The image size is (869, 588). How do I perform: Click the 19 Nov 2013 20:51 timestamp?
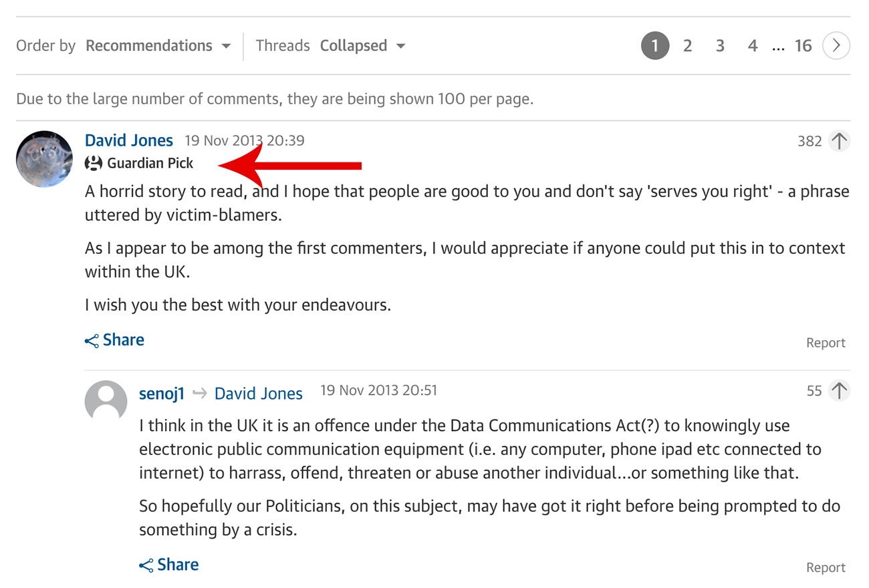click(x=378, y=390)
